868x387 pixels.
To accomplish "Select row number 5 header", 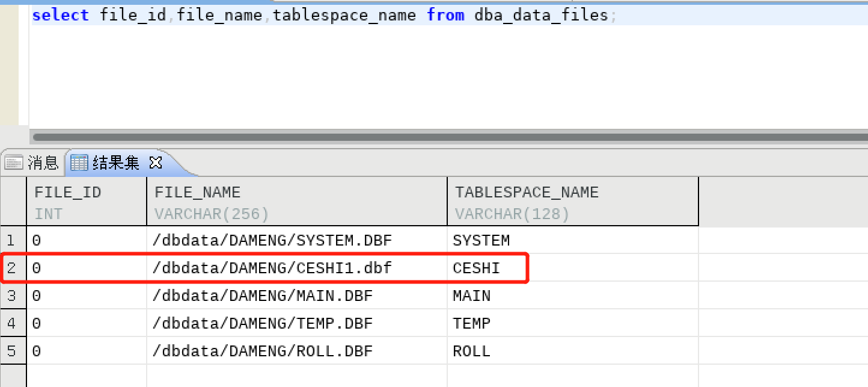I will tap(13, 351).
